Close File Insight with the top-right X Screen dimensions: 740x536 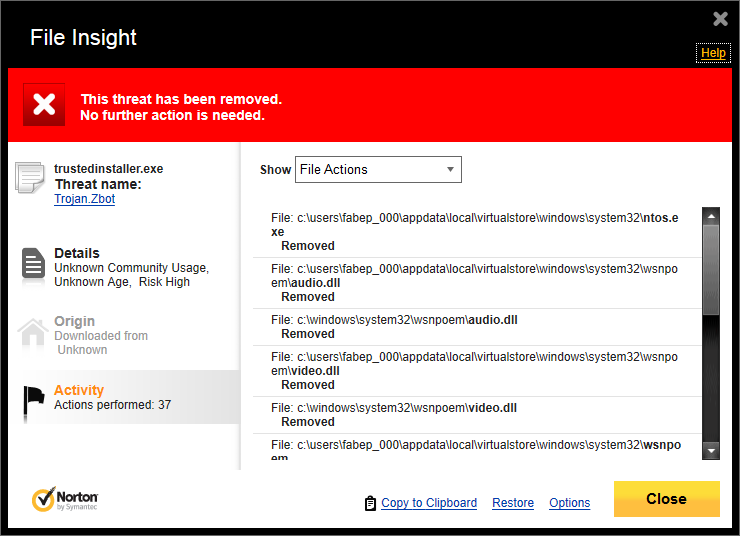pyautogui.click(x=720, y=19)
